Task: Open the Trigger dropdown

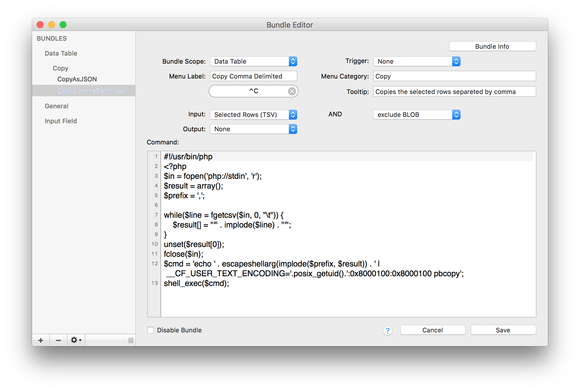Action: pos(417,61)
